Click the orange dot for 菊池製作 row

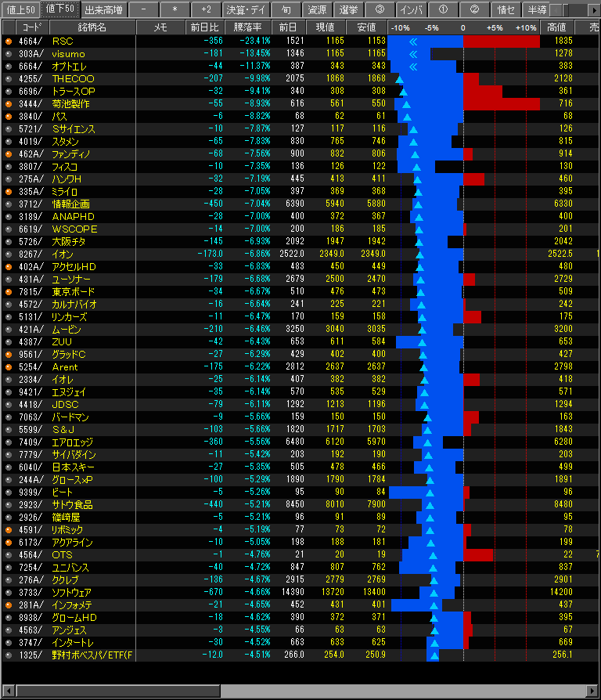[9, 103]
